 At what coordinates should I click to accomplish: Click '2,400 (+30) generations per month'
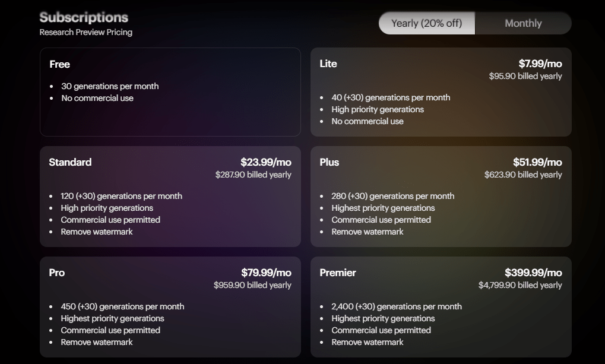coord(397,306)
